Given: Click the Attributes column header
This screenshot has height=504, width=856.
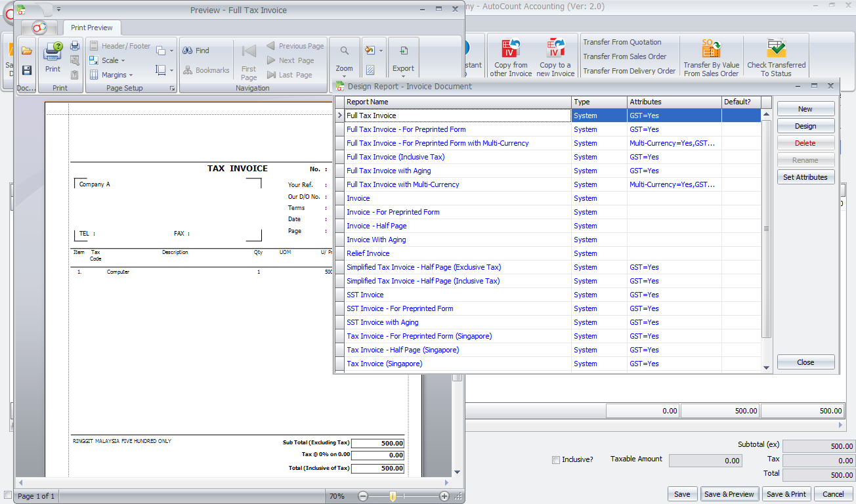Looking at the screenshot, I should pos(674,102).
